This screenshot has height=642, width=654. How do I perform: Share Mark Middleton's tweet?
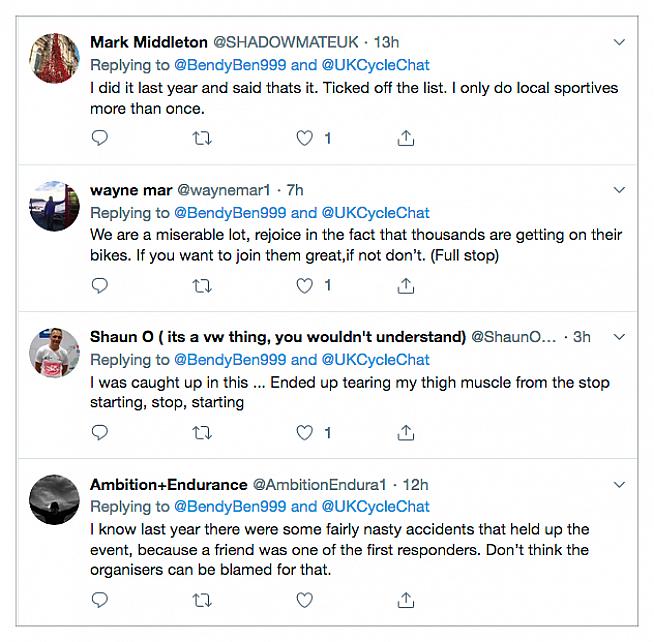pyautogui.click(x=405, y=138)
